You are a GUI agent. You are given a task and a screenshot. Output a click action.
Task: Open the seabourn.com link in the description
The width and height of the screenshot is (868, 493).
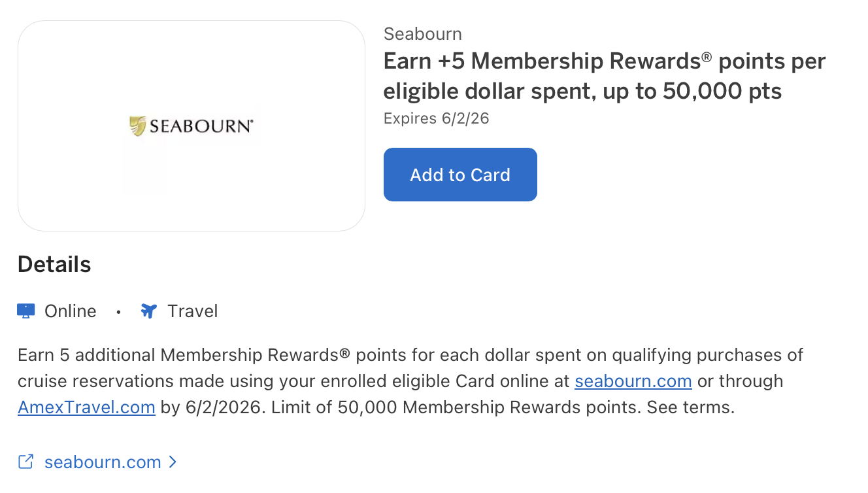coord(632,381)
